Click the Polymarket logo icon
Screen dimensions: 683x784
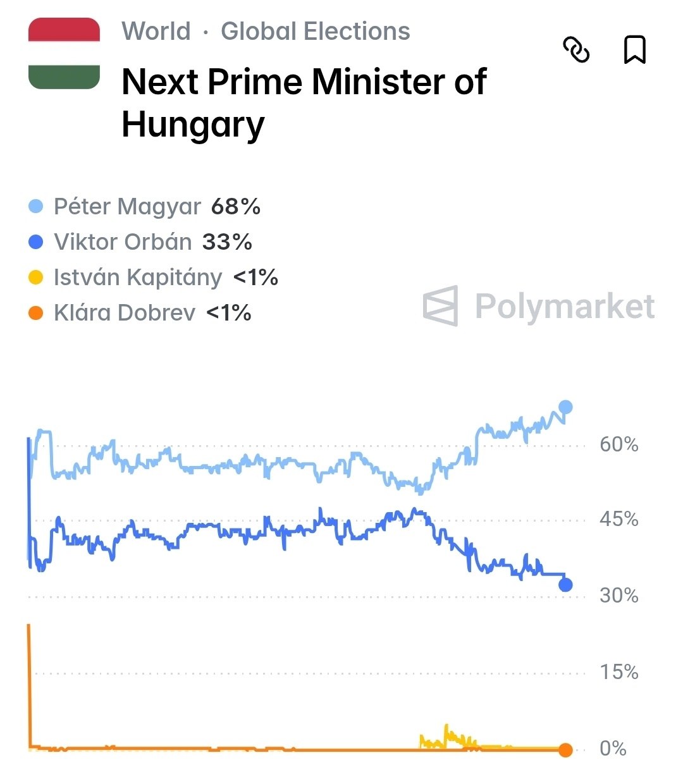441,306
